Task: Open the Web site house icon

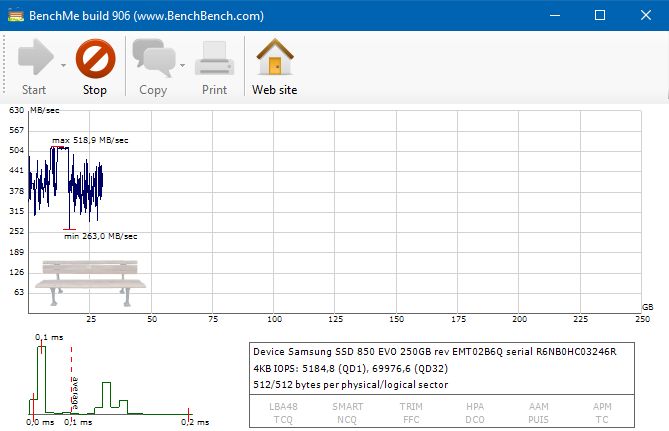Action: tap(274, 59)
